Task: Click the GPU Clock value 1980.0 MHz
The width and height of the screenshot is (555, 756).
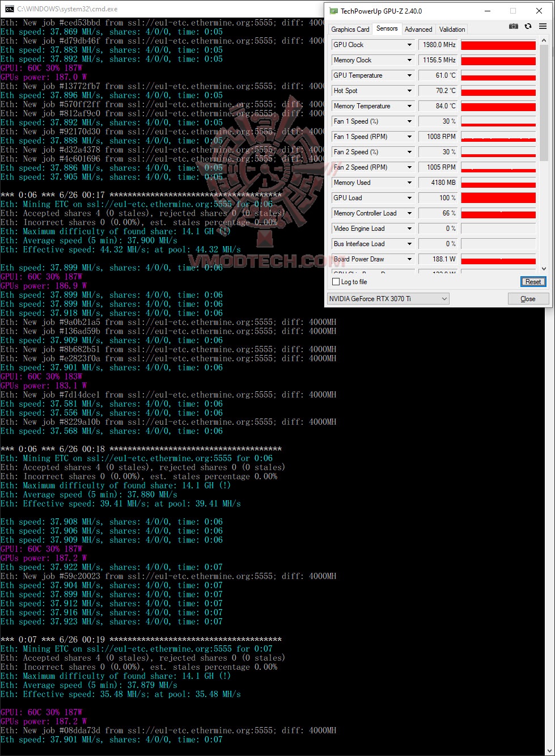Action: point(439,45)
